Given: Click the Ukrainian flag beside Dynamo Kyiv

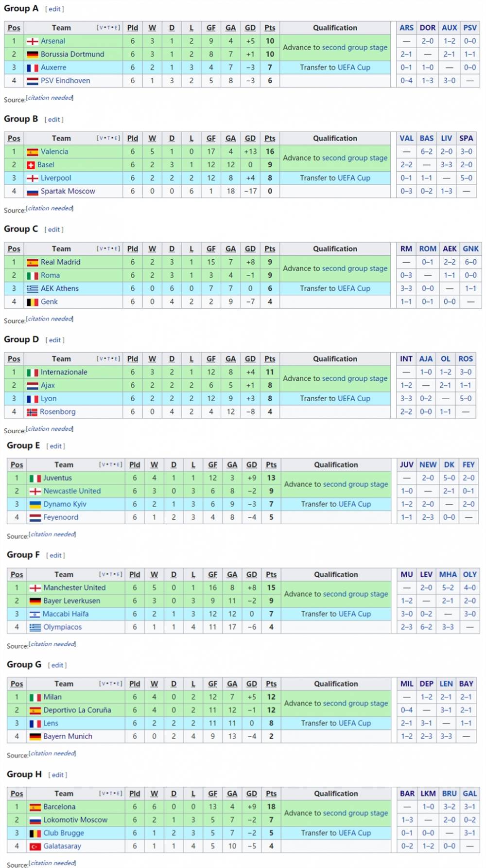Looking at the screenshot, I should tap(35, 505).
